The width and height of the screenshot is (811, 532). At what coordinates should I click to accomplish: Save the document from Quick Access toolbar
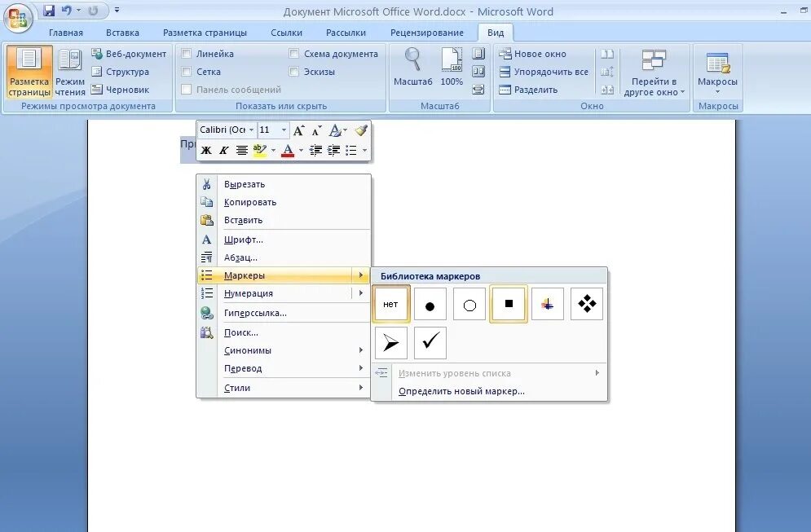pyautogui.click(x=49, y=11)
